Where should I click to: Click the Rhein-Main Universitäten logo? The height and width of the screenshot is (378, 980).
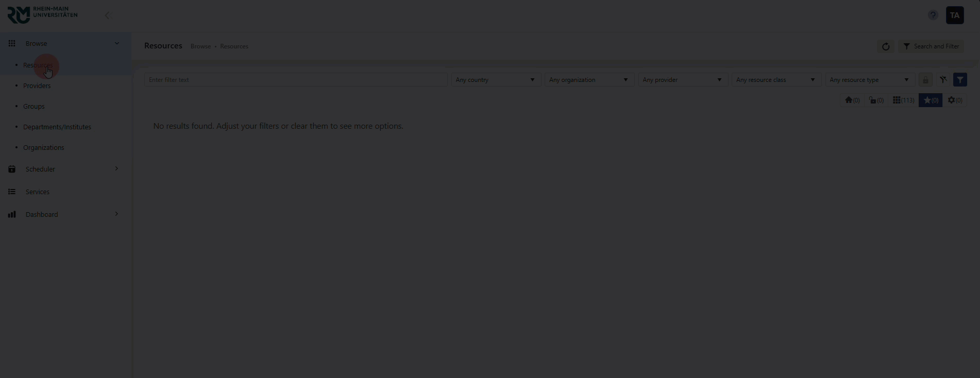[x=42, y=14]
